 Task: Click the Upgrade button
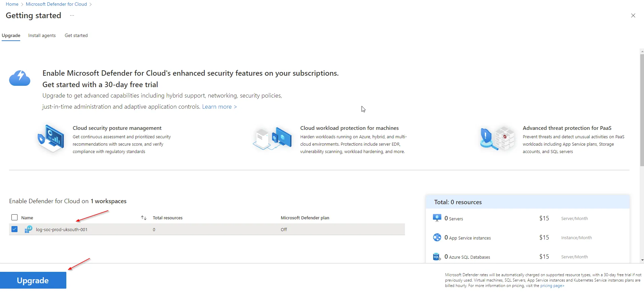(33, 280)
